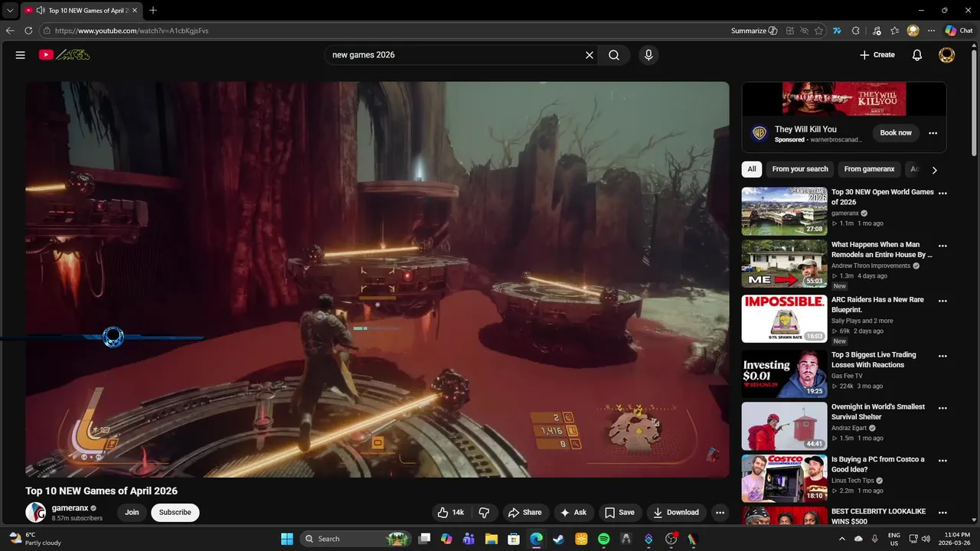Go to YouTube home via logo
The width and height of the screenshot is (980, 551).
(64, 55)
